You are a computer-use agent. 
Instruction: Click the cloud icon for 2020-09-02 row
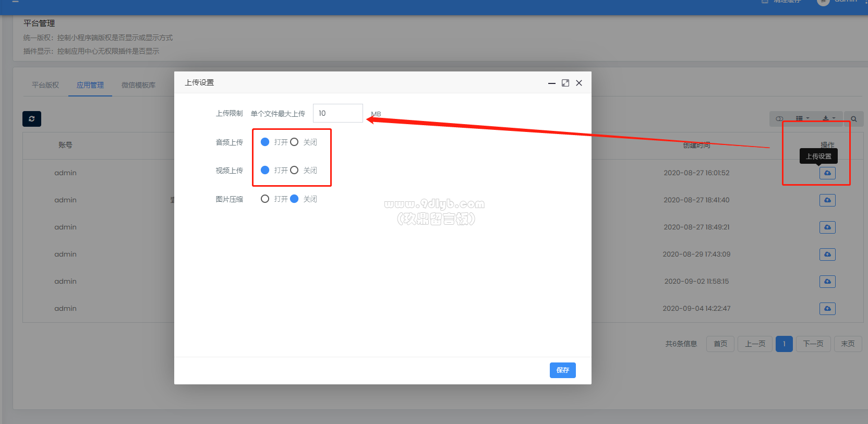point(827,282)
